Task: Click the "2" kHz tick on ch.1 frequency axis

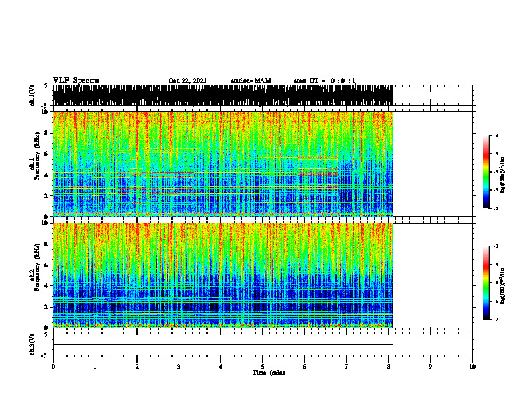Action: coord(47,196)
